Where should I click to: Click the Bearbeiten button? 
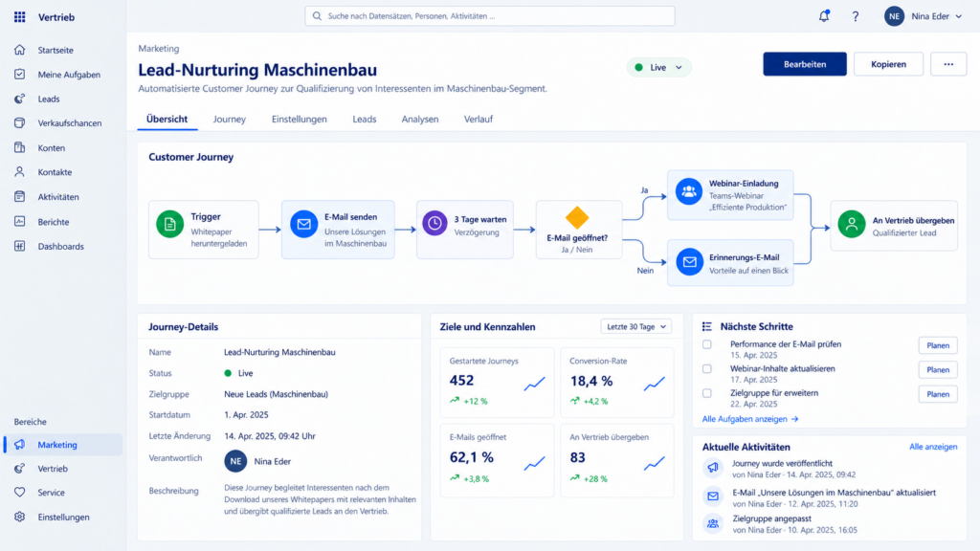[x=804, y=64]
